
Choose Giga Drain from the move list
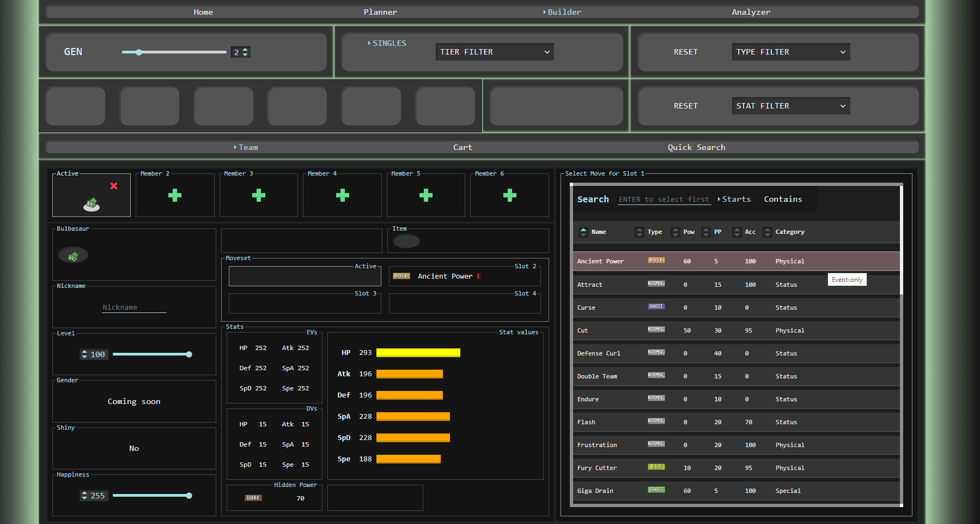click(x=595, y=491)
